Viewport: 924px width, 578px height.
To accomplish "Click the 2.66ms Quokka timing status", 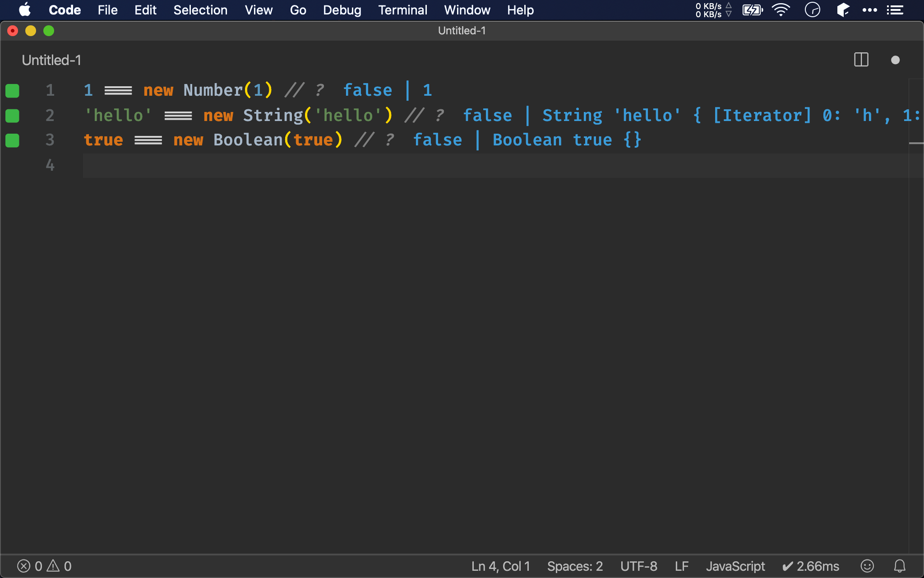I will pos(811,566).
